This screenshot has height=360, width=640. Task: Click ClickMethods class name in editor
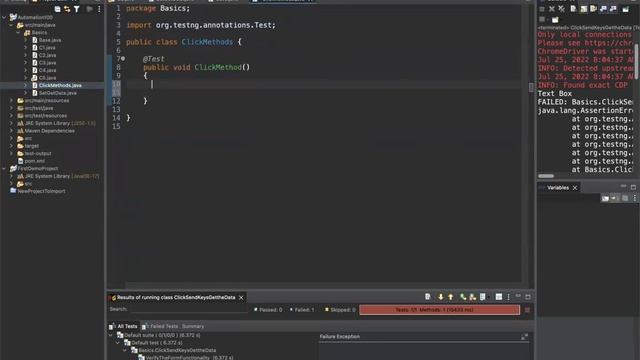(x=207, y=42)
